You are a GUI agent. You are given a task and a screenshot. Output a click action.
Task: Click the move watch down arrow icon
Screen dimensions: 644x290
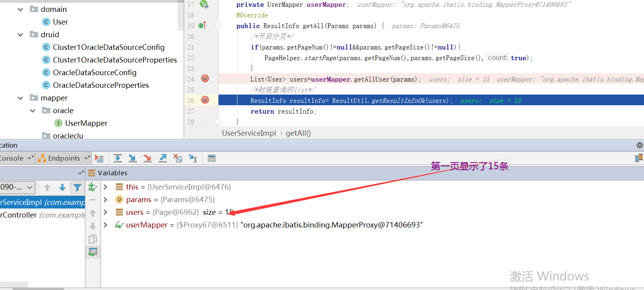pyautogui.click(x=92, y=226)
